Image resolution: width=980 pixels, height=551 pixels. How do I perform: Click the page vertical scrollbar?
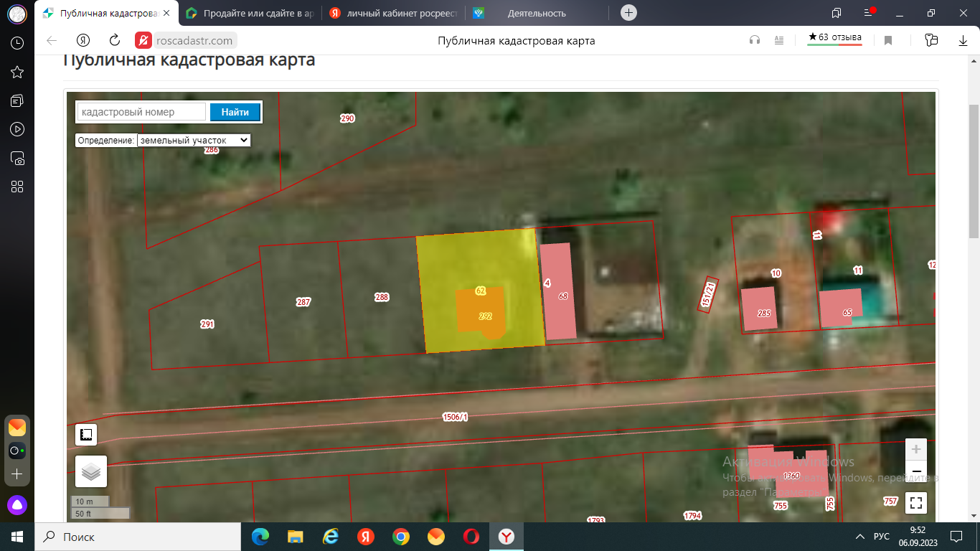(974, 172)
